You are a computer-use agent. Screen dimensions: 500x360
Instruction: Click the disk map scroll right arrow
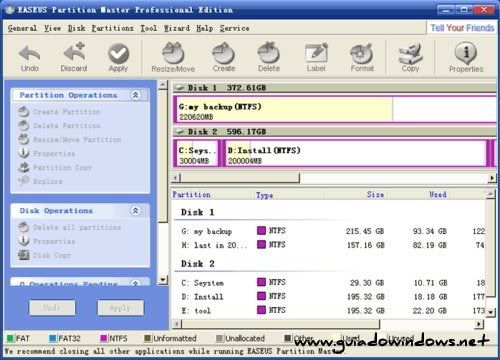[492, 178]
